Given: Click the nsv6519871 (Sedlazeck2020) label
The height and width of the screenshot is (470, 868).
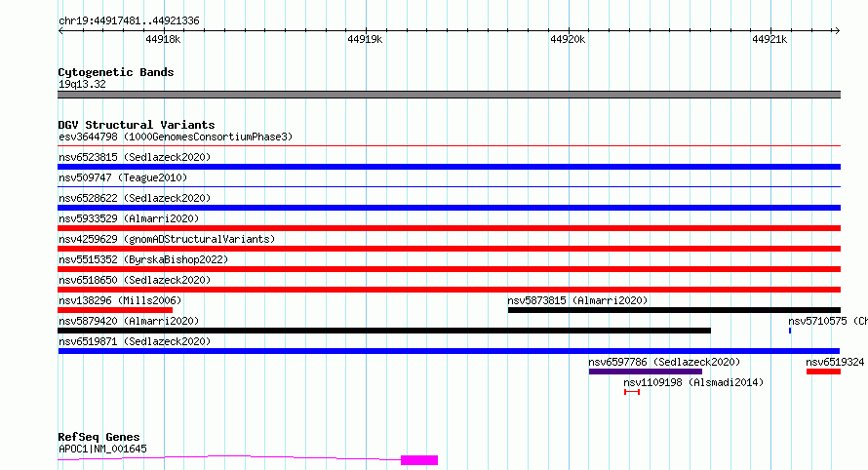Looking at the screenshot, I should point(135,341).
